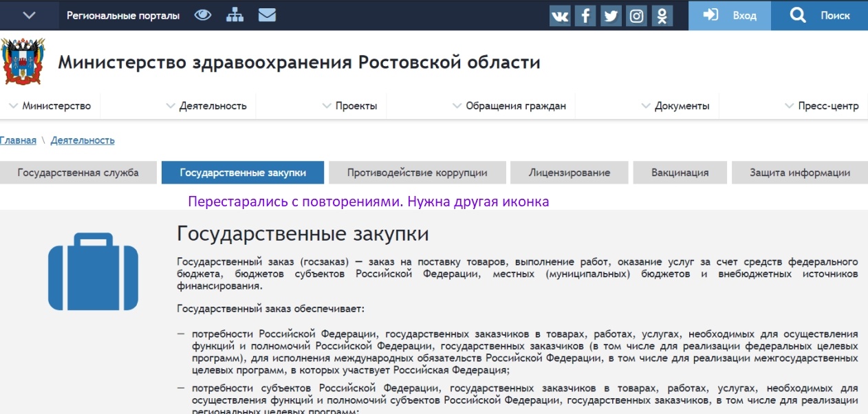Image resolution: width=868 pixels, height=414 pixels.
Task: Click the Вход login button
Action: coord(730,15)
